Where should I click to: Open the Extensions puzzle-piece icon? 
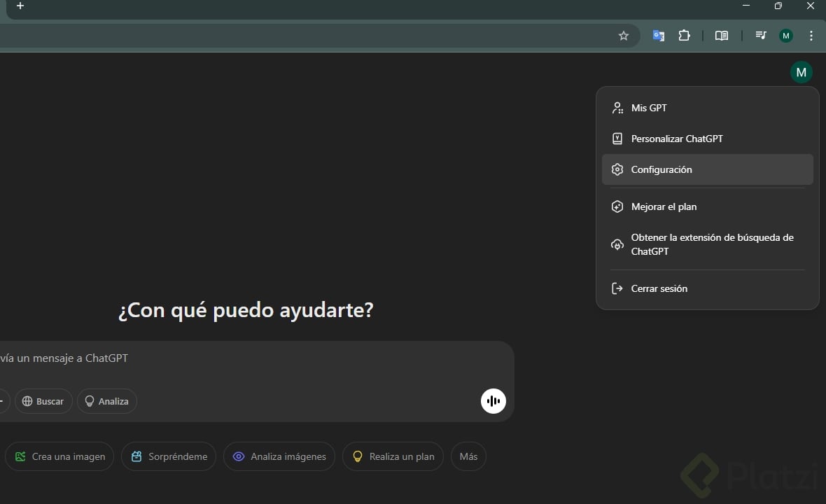(x=685, y=35)
